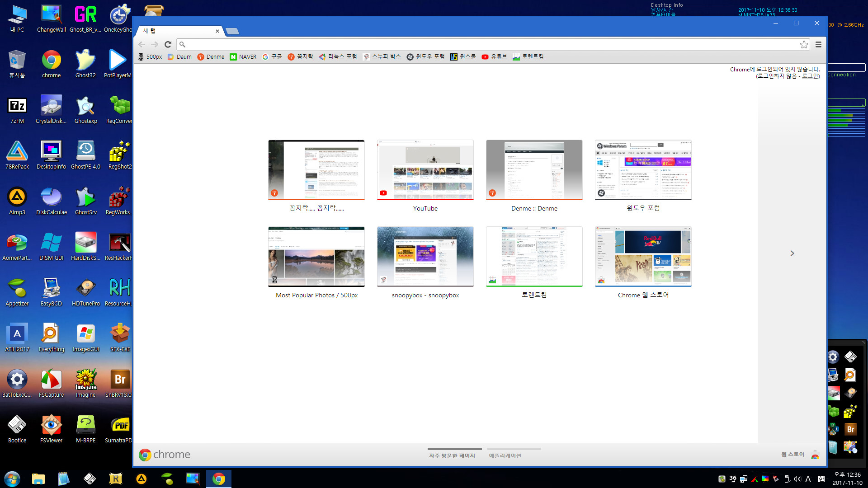Open the M-BRPE desktop icon

(x=85, y=430)
